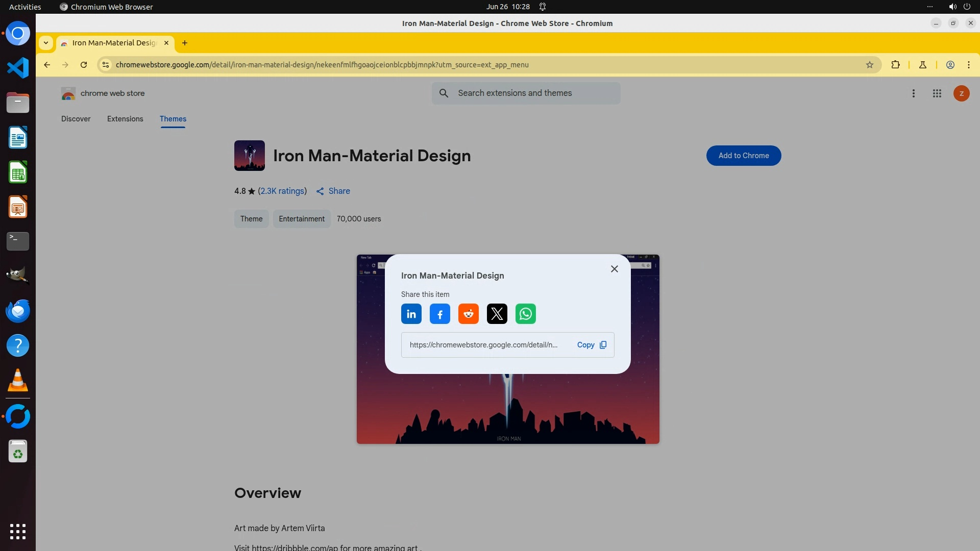The image size is (980, 551).
Task: Switch to the Extensions tab
Action: pyautogui.click(x=125, y=119)
